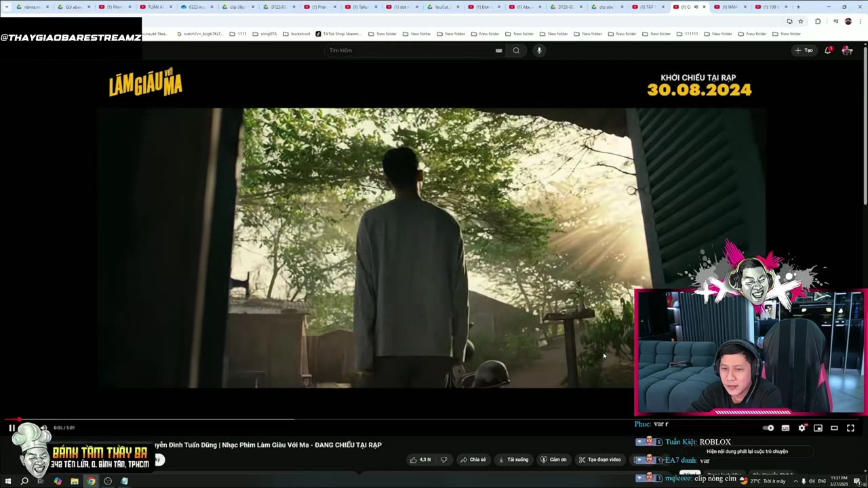
Task: Open the 'Tạo' create menu
Action: pyautogui.click(x=804, y=50)
